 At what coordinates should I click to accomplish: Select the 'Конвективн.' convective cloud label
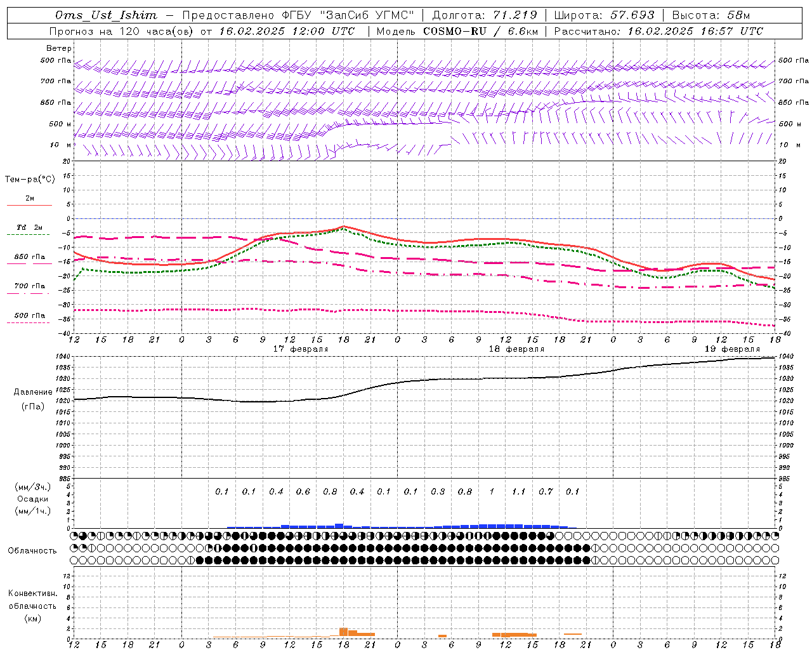coord(32,594)
